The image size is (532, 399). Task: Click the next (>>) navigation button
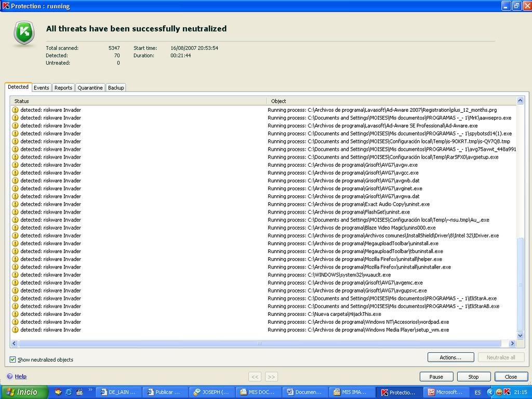271,377
